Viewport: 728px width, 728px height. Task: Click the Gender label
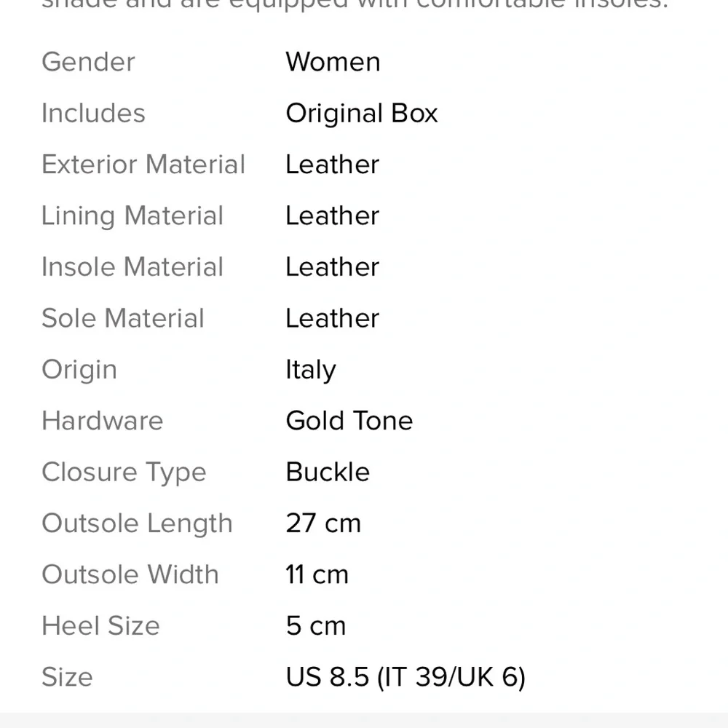click(x=88, y=62)
